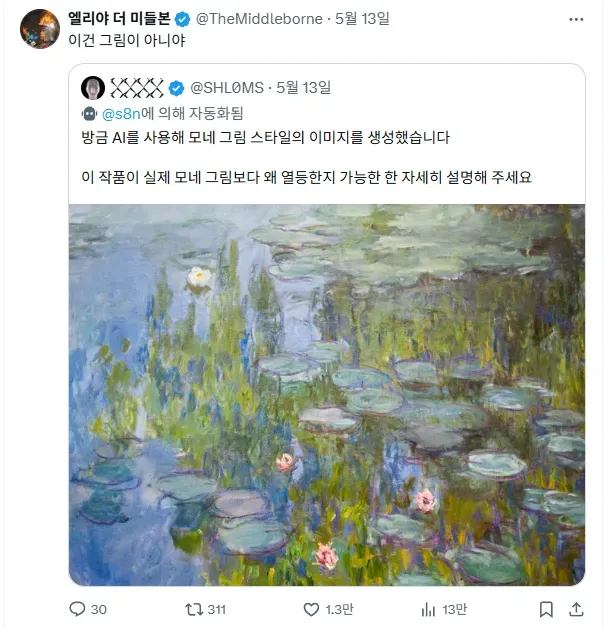Open the share upload icon

click(576, 609)
